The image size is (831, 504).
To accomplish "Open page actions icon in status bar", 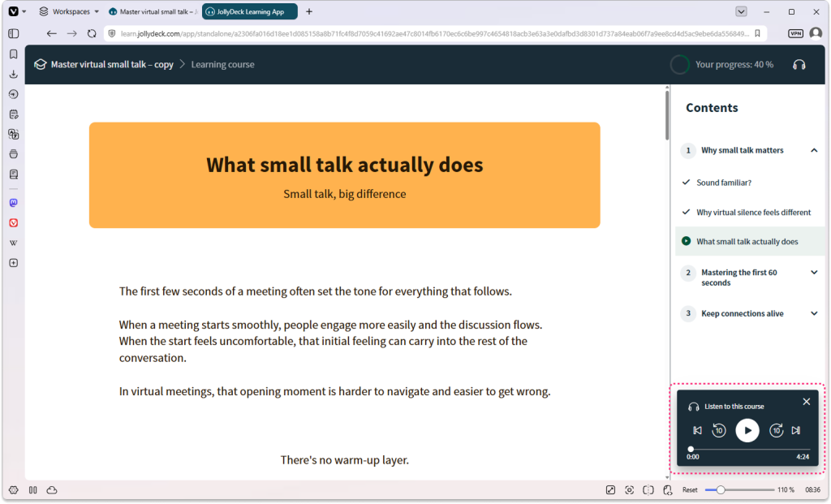I will (610, 490).
